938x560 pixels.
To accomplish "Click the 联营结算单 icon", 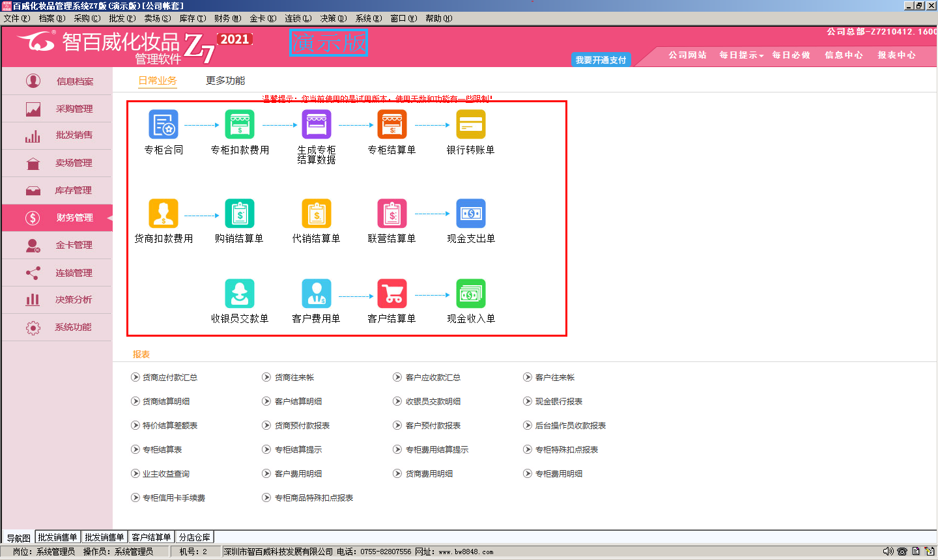I will pyautogui.click(x=391, y=214).
